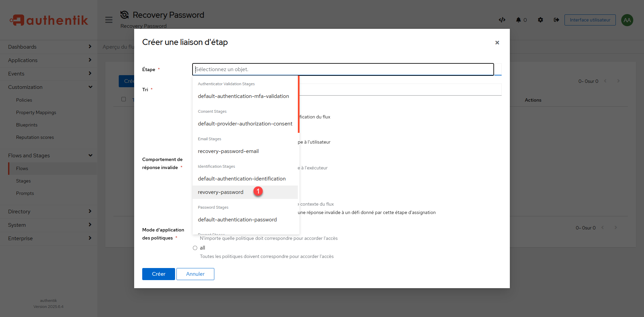Screen dimensions: 644x317
Task: Click the red dropdown scrollbar
Action: click(x=299, y=104)
